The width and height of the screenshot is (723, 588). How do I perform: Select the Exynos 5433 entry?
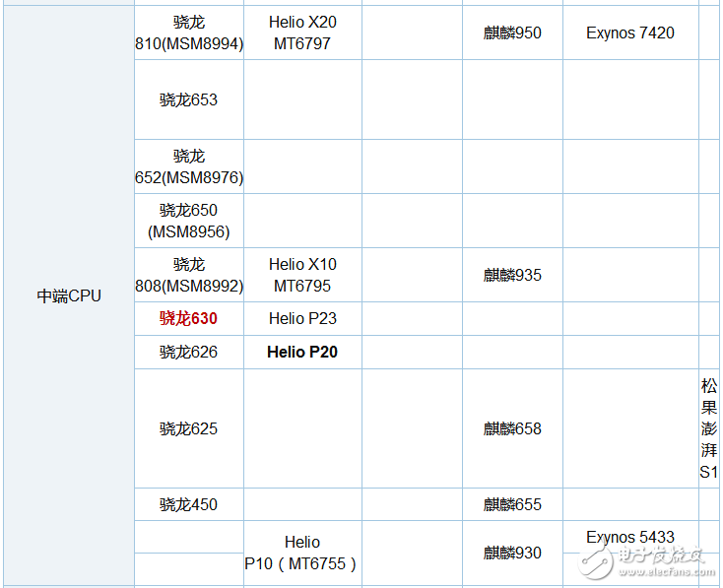click(x=630, y=537)
